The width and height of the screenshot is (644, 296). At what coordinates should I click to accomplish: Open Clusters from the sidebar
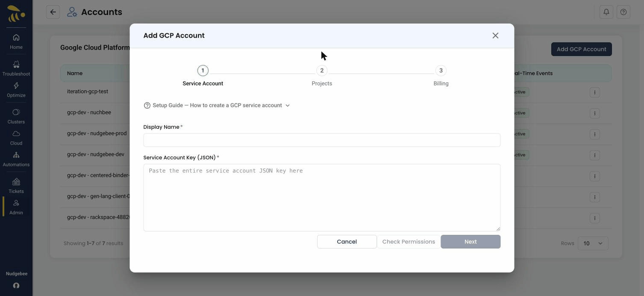pos(16,116)
